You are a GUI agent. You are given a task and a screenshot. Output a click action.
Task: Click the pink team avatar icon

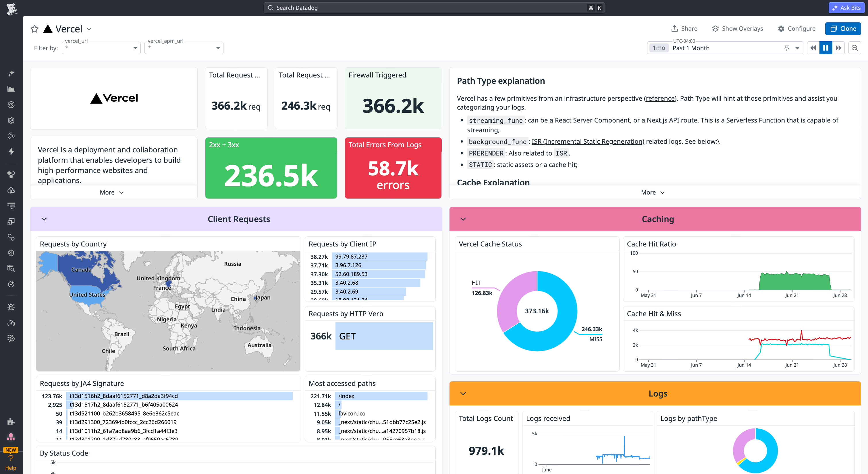11,437
